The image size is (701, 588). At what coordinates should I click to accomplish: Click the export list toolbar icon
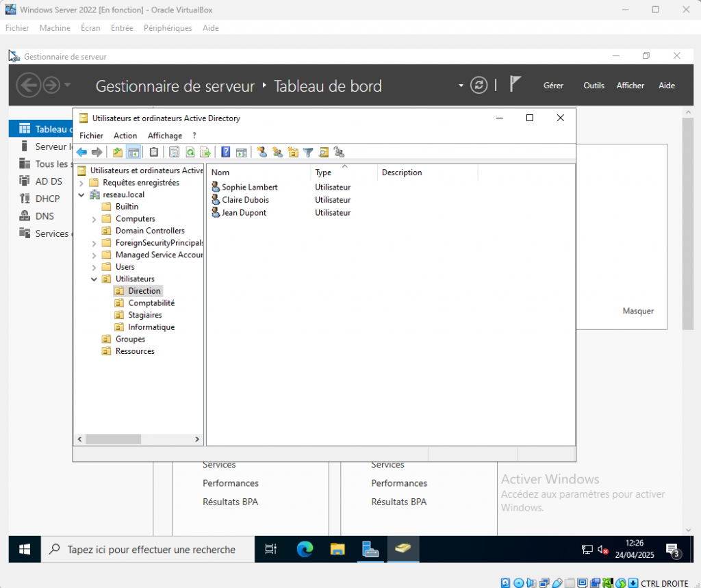point(204,152)
